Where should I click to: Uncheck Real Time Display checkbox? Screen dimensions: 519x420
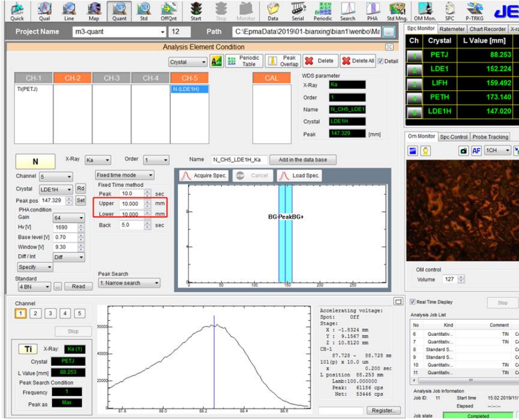tap(413, 302)
